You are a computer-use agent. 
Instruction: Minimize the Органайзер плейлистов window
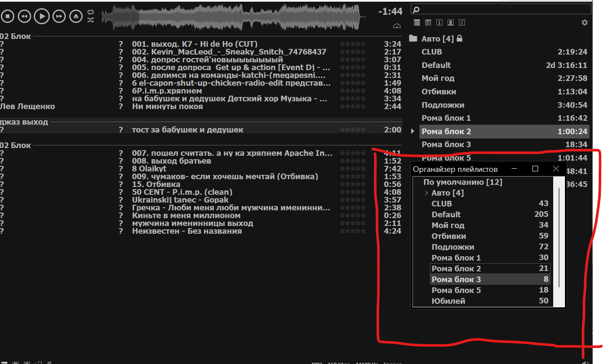[515, 169]
